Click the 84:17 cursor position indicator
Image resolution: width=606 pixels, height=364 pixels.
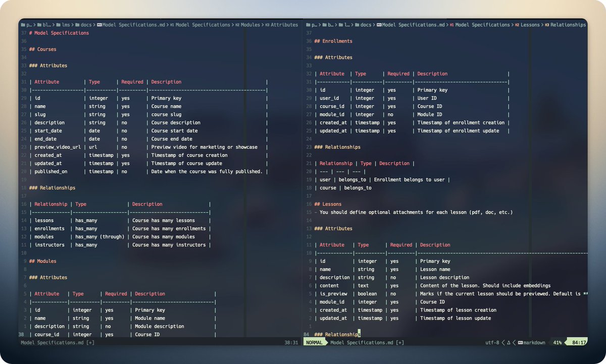click(x=579, y=342)
